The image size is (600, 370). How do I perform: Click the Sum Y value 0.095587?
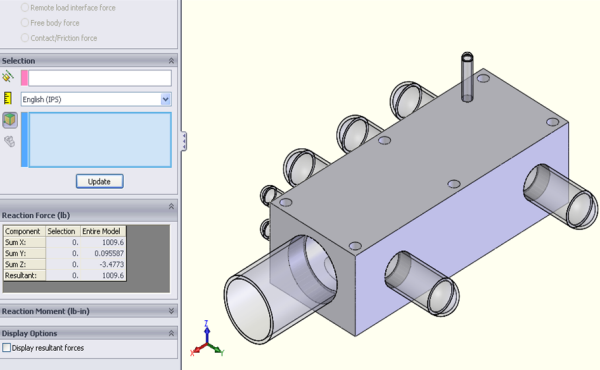pyautogui.click(x=103, y=253)
